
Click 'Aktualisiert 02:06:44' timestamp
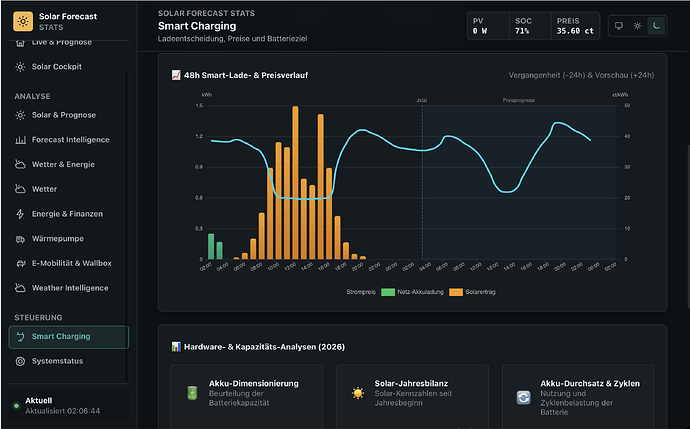62,411
